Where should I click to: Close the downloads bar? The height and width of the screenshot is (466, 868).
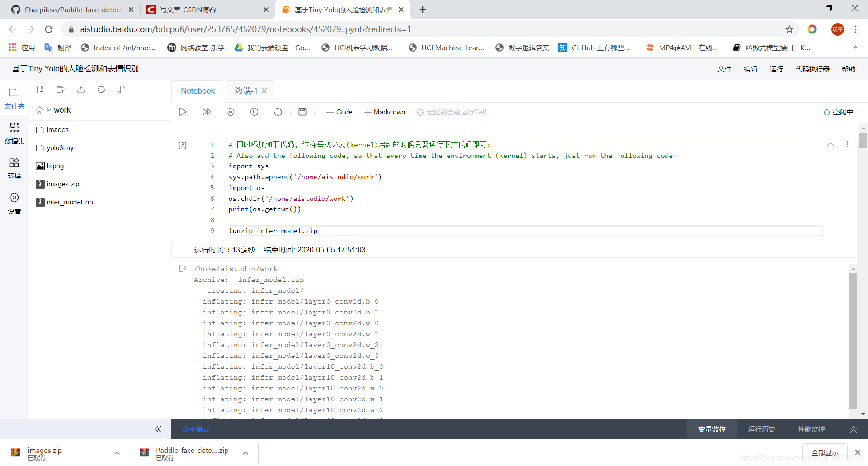(858, 452)
